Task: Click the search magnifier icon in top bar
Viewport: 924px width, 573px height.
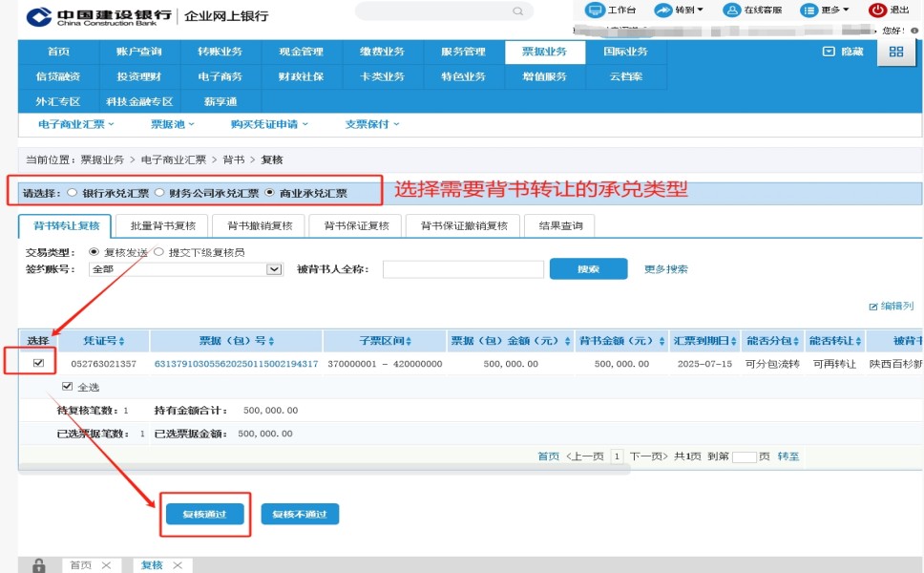Action: 518,11
